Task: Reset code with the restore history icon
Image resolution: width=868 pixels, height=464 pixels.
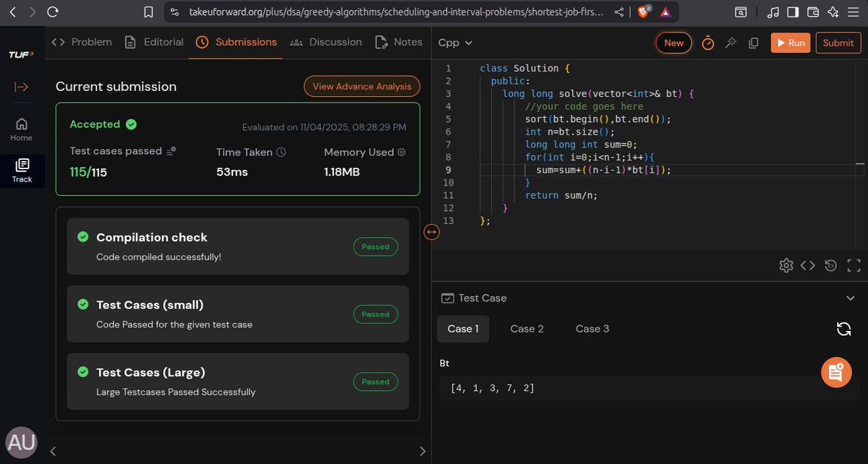Action: coord(830,265)
